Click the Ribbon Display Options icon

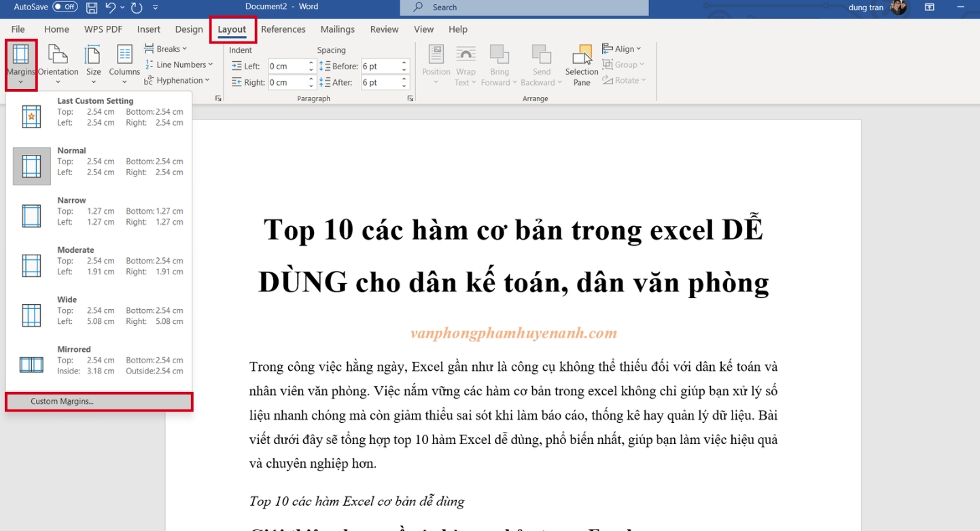[930, 7]
